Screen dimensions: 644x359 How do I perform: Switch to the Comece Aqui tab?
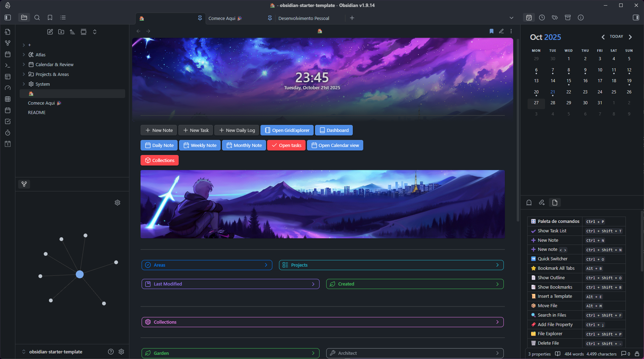tap(240, 18)
